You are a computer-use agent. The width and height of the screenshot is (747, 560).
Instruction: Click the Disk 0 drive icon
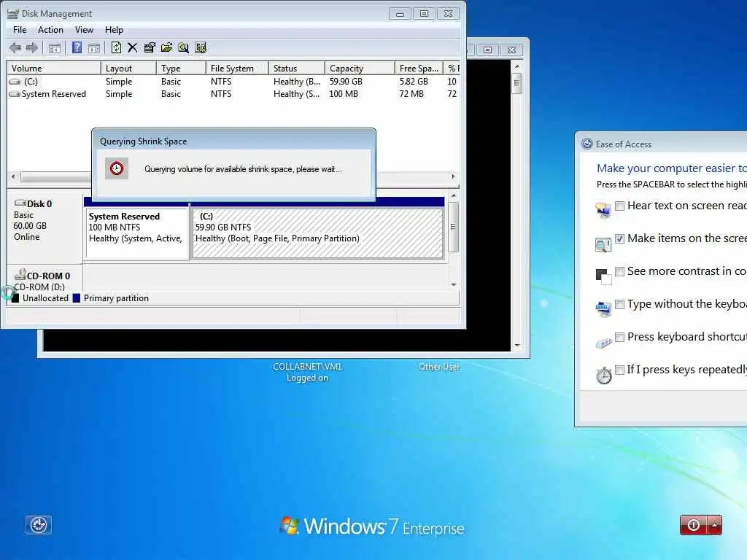[20, 203]
